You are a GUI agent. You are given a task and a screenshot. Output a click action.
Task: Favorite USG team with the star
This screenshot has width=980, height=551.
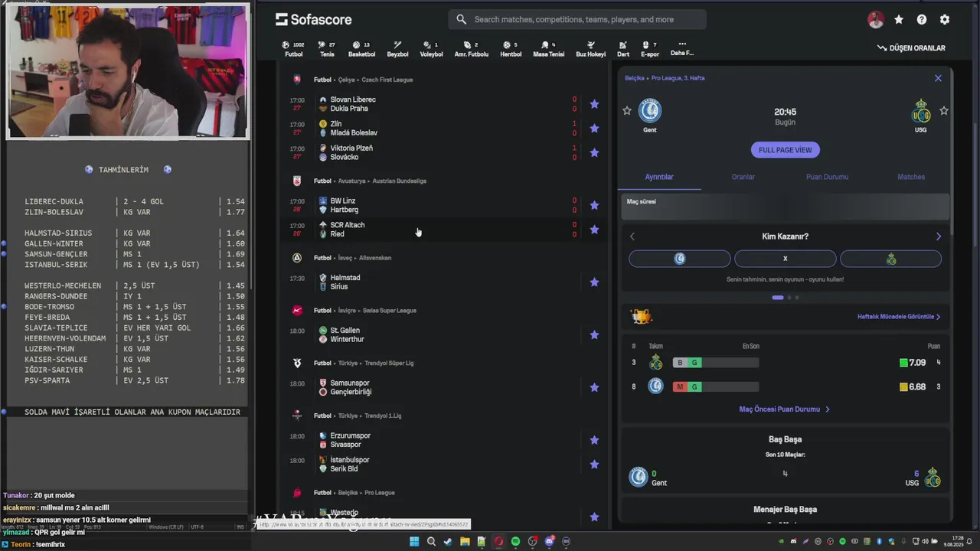(x=944, y=111)
